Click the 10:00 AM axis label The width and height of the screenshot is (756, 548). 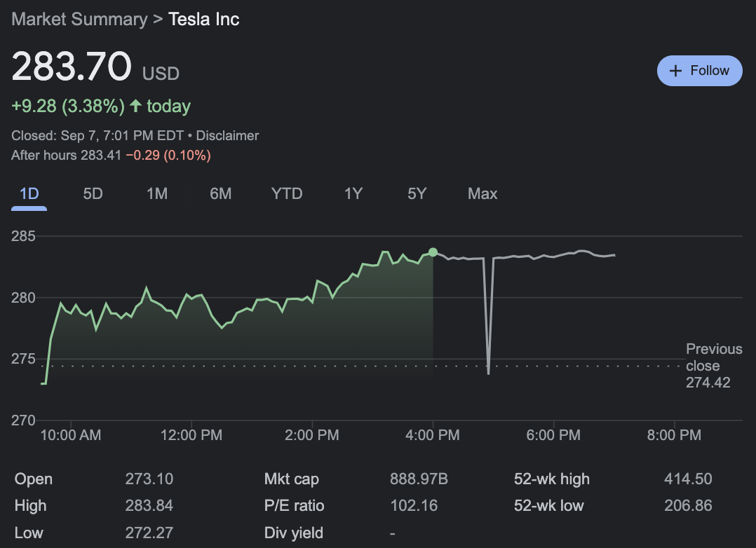71,434
